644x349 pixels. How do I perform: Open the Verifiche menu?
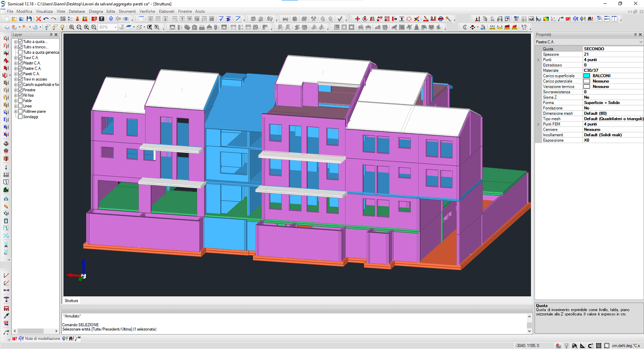pyautogui.click(x=147, y=11)
